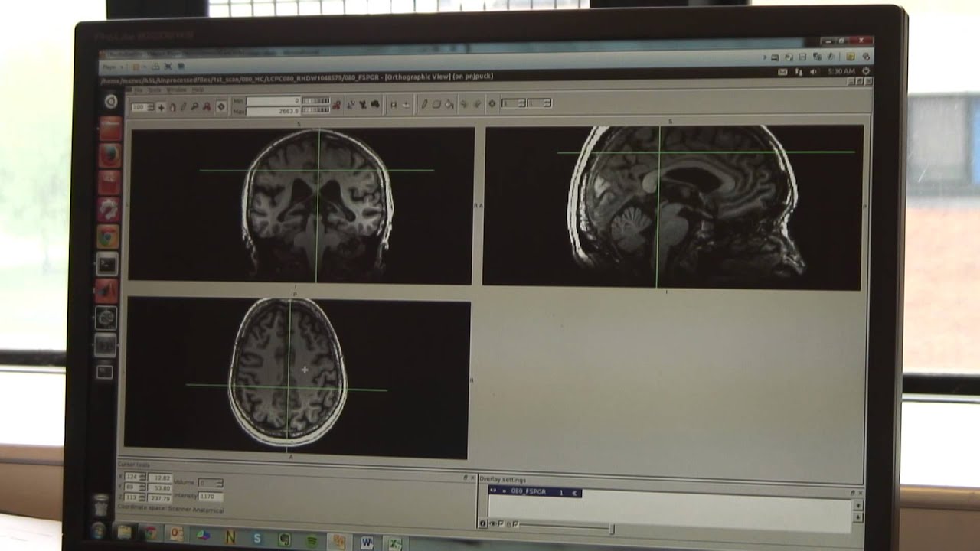Click the Min intensity input field
This screenshot has width=980, height=551.
point(273,100)
